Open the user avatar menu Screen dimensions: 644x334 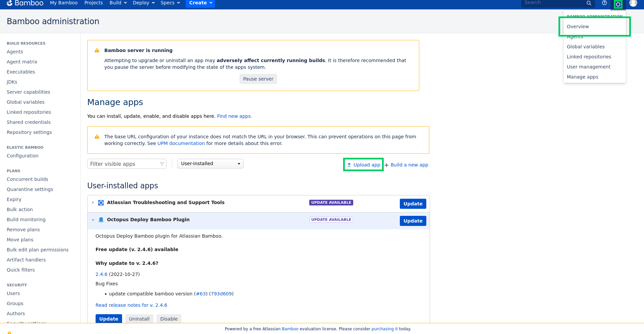[633, 3]
